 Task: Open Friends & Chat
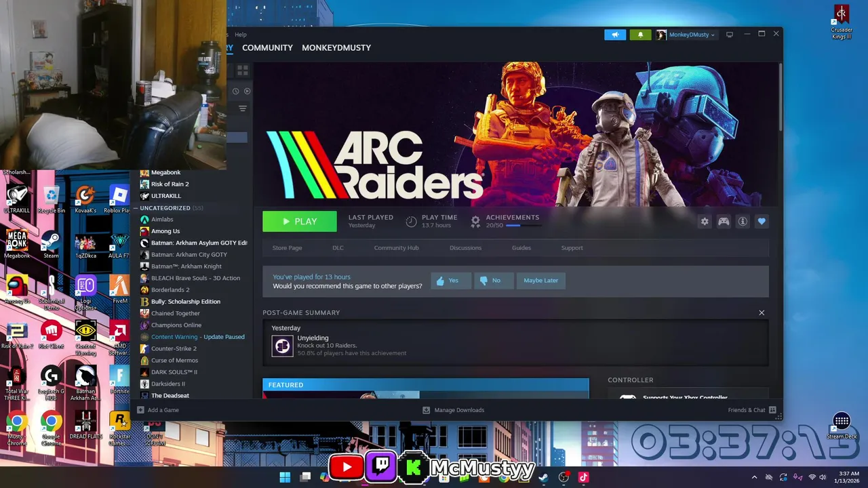pyautogui.click(x=752, y=410)
